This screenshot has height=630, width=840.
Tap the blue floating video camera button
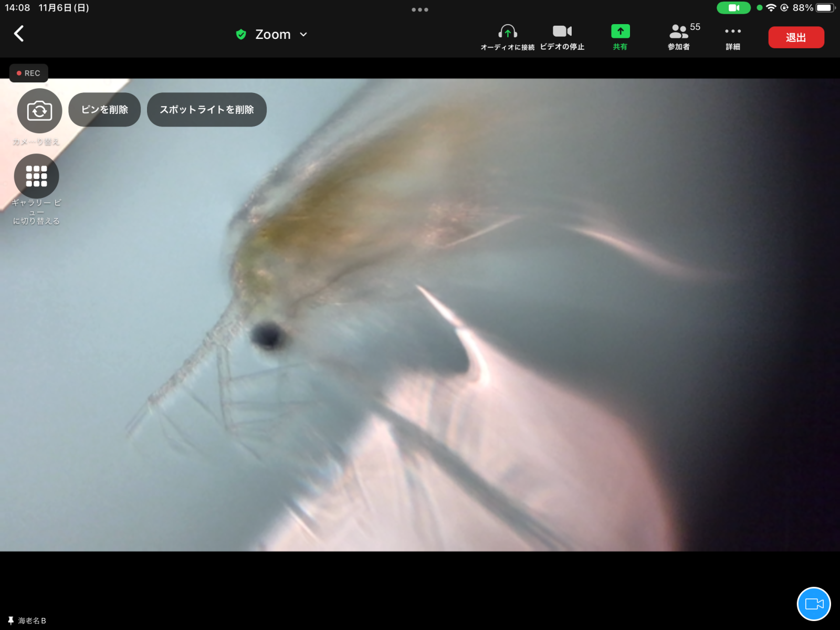coord(813,604)
